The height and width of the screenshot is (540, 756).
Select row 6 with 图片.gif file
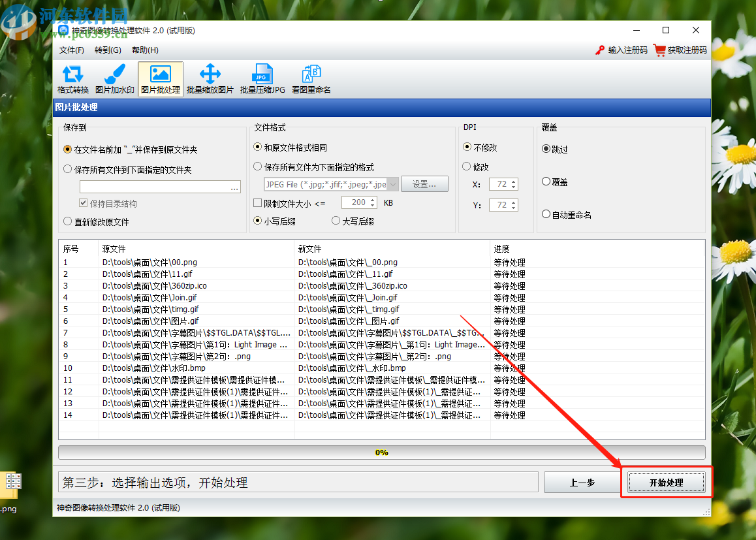click(x=381, y=321)
